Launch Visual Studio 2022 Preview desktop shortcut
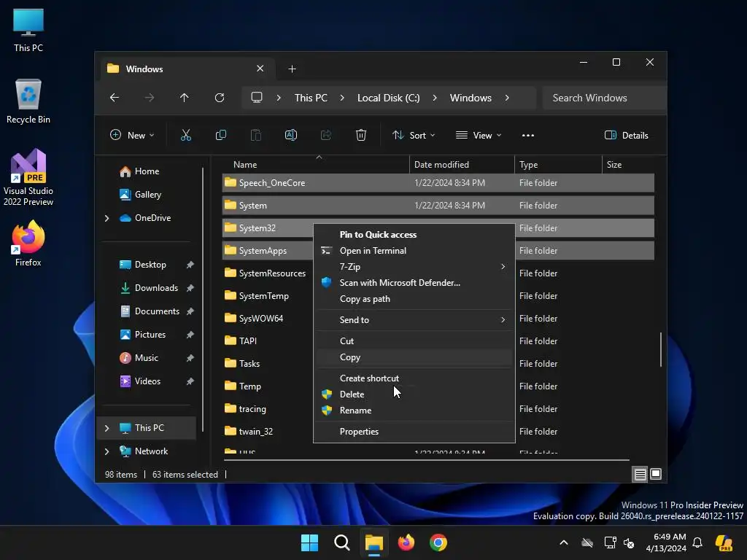 click(28, 177)
